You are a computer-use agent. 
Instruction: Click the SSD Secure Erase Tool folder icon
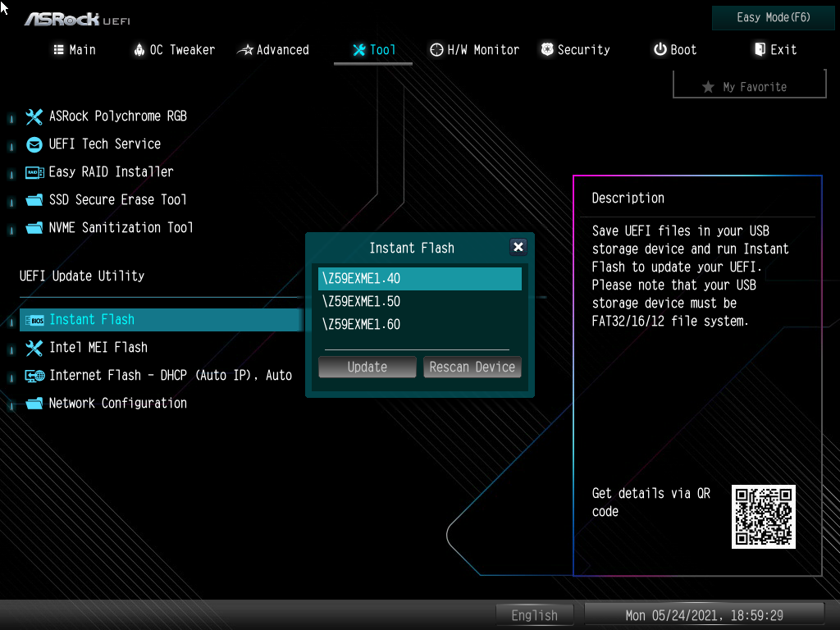34,200
